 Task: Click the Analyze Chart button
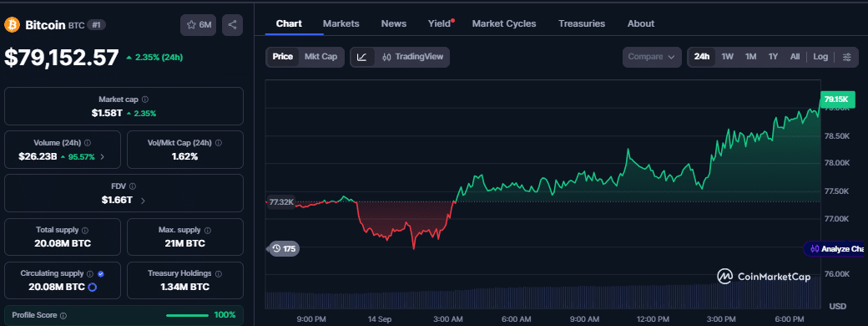click(835, 249)
